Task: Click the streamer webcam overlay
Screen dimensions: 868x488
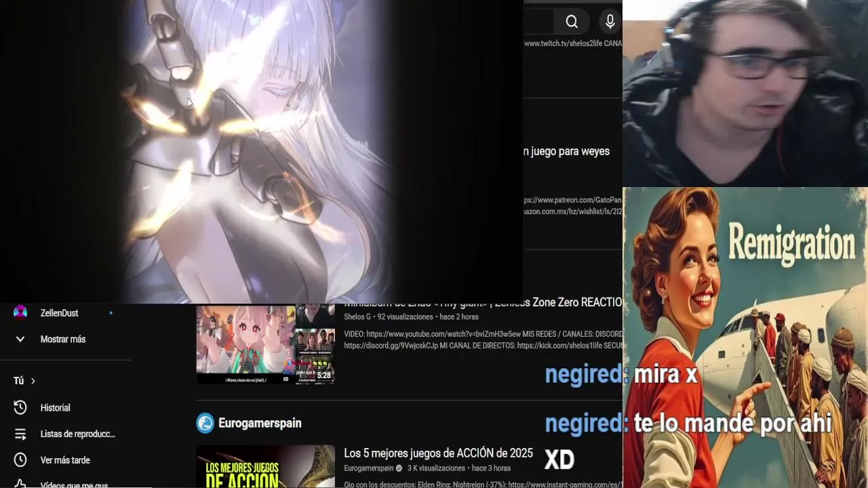Action: (745, 93)
